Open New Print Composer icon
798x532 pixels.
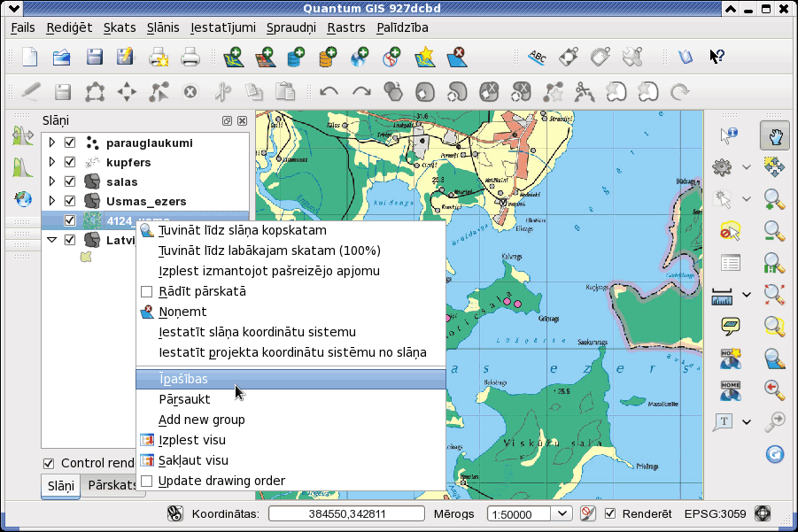coord(159,57)
